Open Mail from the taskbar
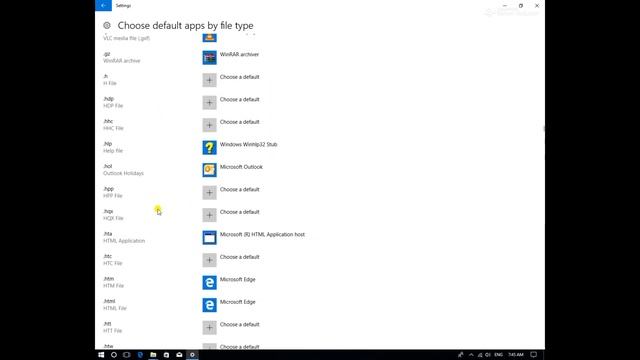This screenshot has height=360, width=640. coord(179,355)
